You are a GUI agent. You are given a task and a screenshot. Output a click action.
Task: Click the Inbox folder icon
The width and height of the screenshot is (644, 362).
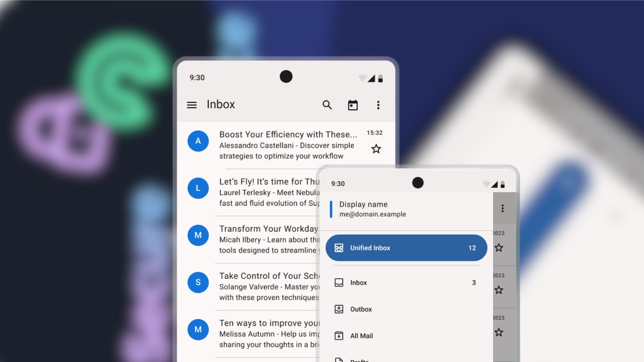pyautogui.click(x=339, y=282)
